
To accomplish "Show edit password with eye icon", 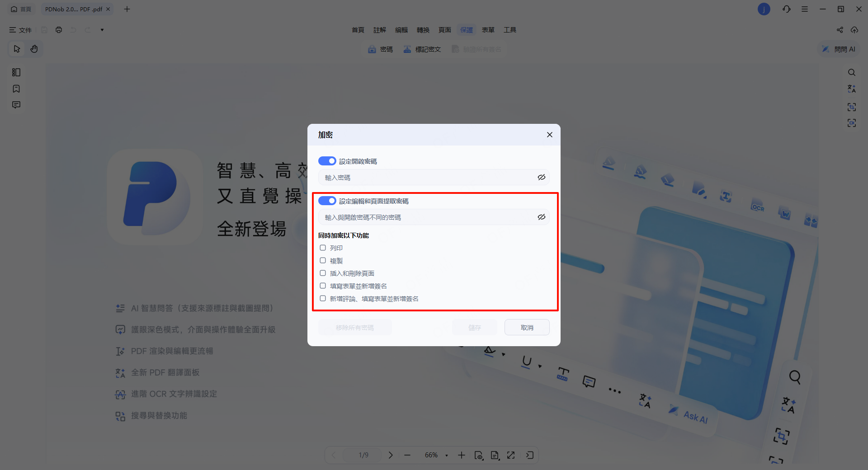I will 542,217.
